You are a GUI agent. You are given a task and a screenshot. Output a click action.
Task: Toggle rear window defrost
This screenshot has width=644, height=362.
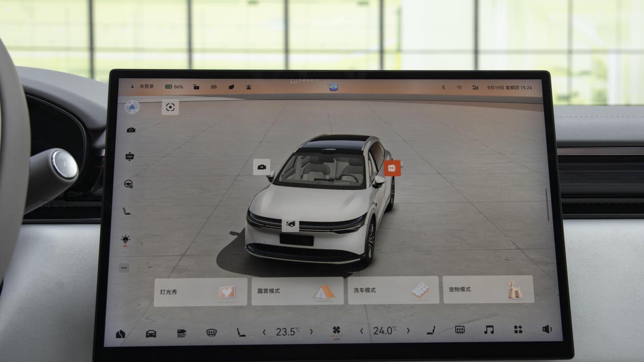pyautogui.click(x=460, y=330)
